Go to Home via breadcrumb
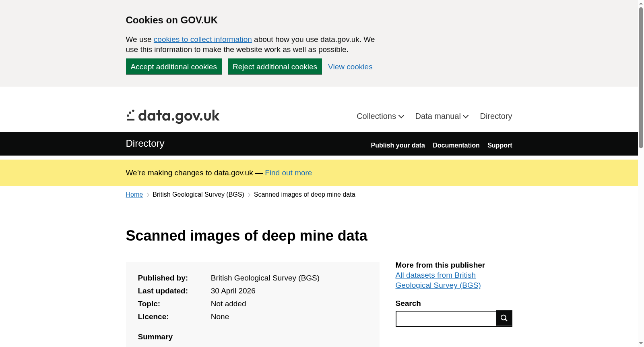The image size is (644, 347). click(134, 195)
